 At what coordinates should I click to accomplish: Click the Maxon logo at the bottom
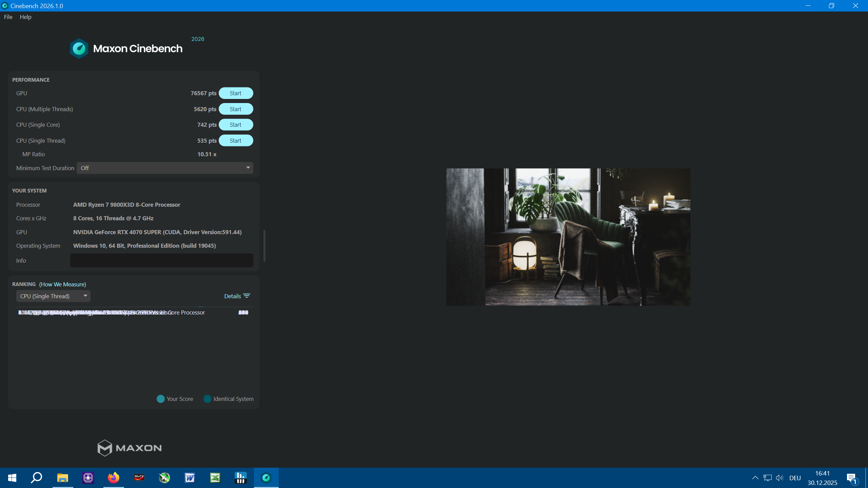[x=129, y=448]
